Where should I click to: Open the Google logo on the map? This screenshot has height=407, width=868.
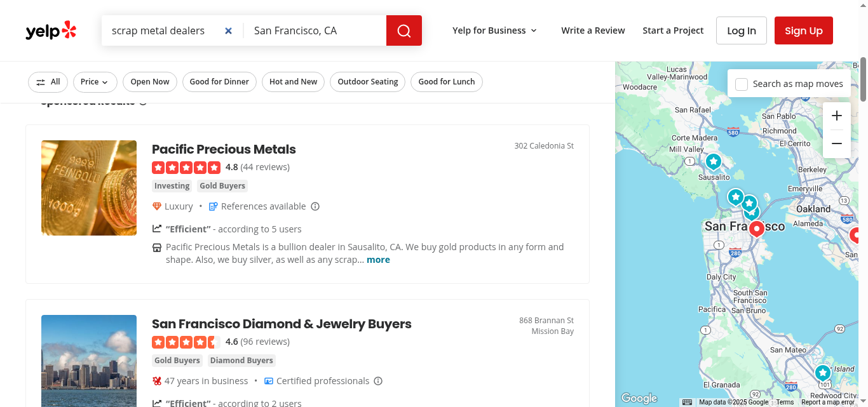tap(639, 398)
